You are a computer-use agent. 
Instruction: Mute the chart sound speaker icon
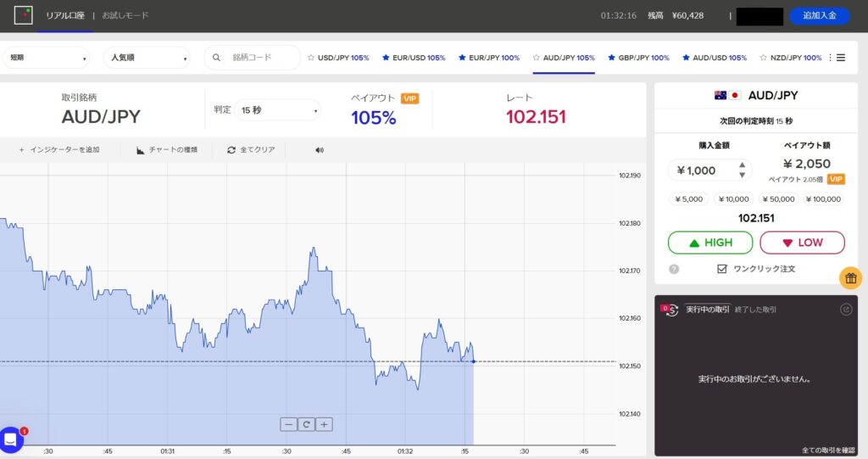pyautogui.click(x=320, y=150)
